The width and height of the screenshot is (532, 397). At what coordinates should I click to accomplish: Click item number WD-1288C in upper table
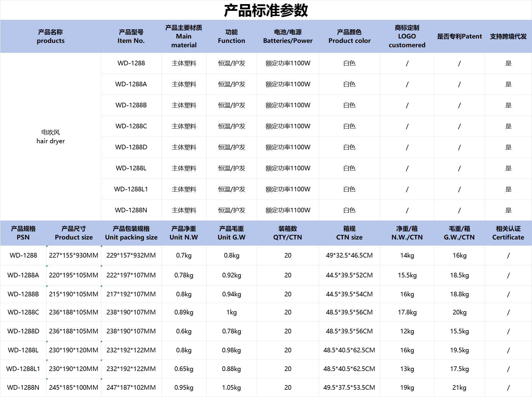tap(131, 126)
